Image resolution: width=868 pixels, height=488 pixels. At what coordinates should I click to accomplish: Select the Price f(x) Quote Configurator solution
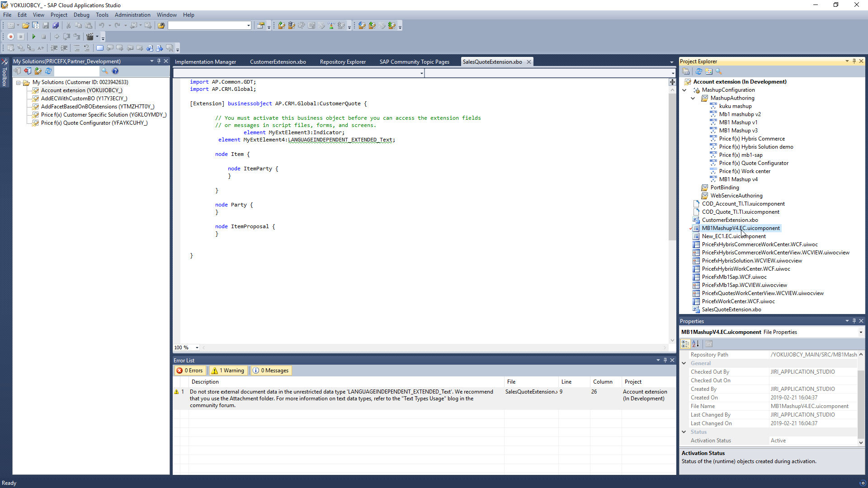coord(94,123)
